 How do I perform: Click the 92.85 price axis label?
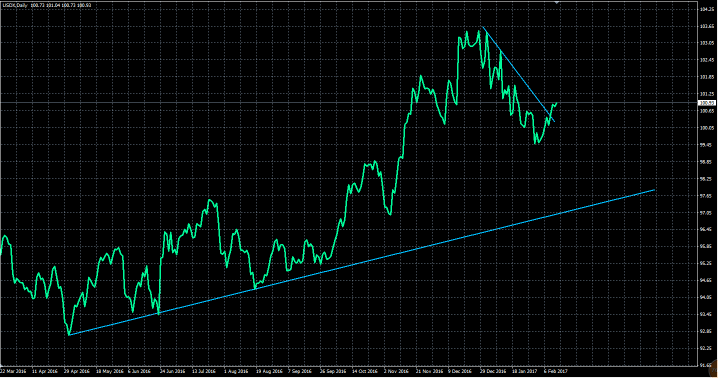(707, 331)
